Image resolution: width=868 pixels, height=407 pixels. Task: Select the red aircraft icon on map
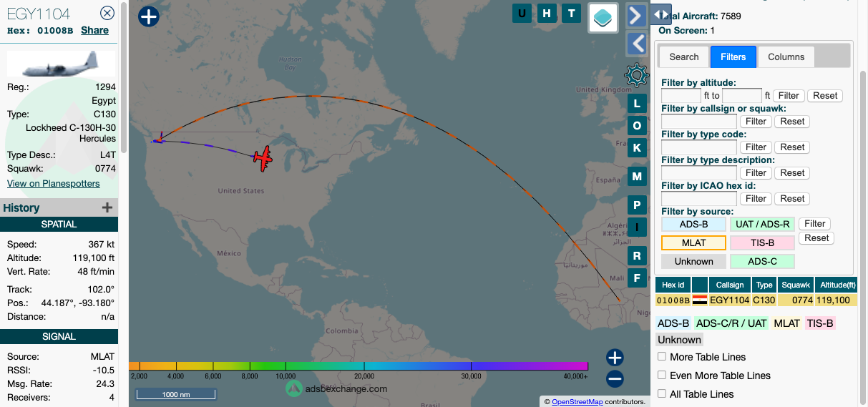(x=263, y=158)
